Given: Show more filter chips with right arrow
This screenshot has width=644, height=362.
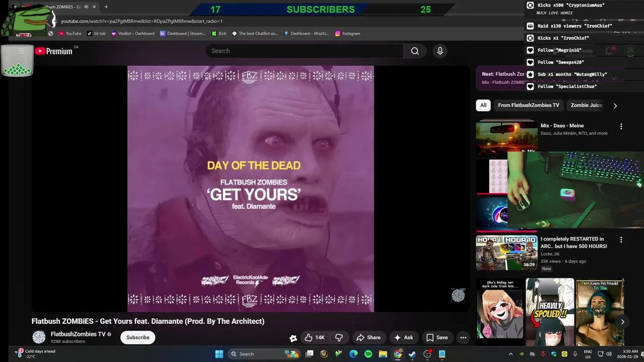Looking at the screenshot, I should pyautogui.click(x=615, y=106).
